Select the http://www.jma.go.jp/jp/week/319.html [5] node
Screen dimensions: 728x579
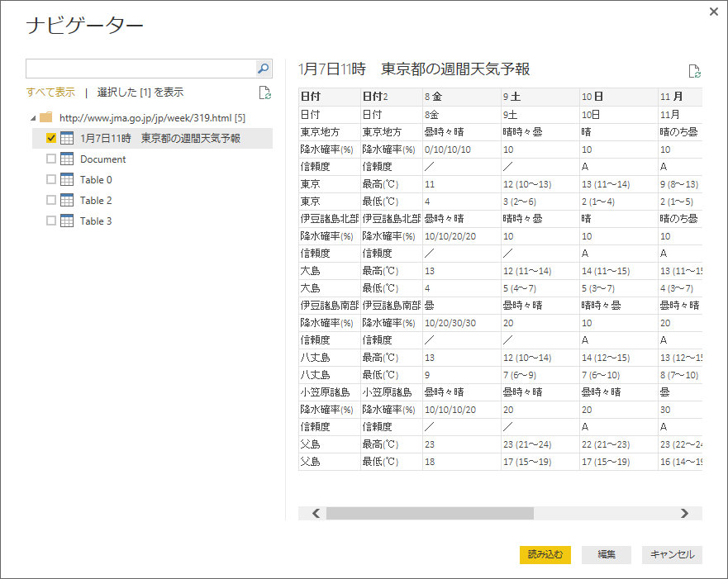point(152,118)
